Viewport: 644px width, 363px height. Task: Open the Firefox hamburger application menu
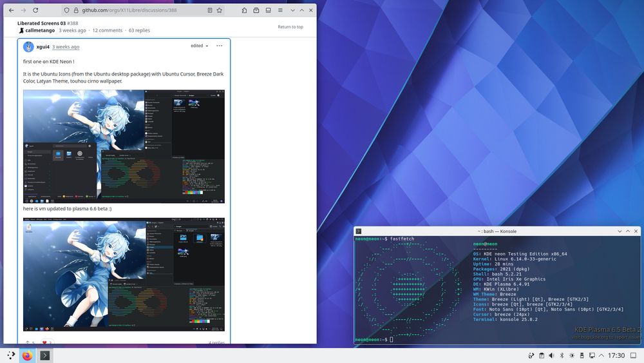280,10
